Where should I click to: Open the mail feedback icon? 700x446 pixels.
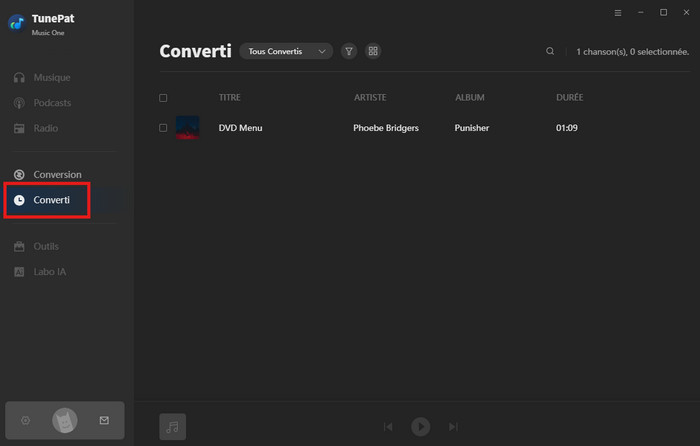(x=104, y=421)
